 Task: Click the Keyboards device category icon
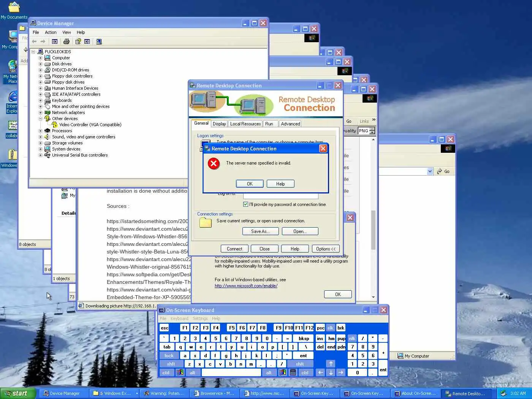point(47,100)
